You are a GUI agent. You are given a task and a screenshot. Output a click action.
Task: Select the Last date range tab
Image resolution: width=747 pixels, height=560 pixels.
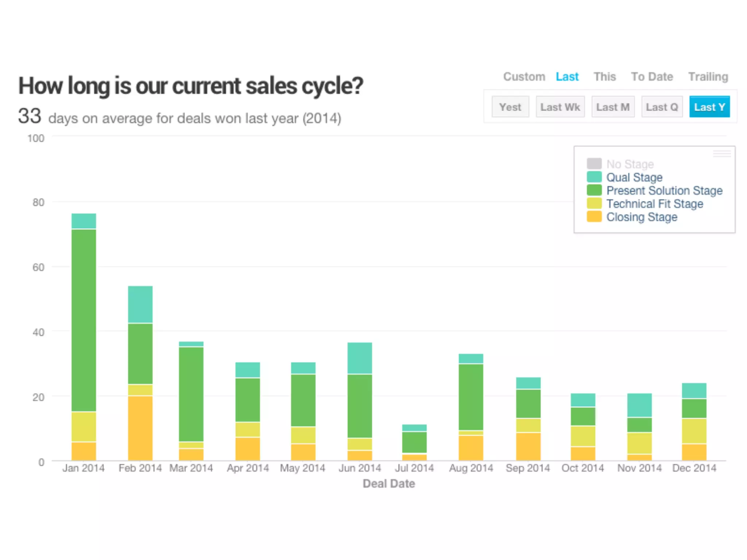[567, 77]
